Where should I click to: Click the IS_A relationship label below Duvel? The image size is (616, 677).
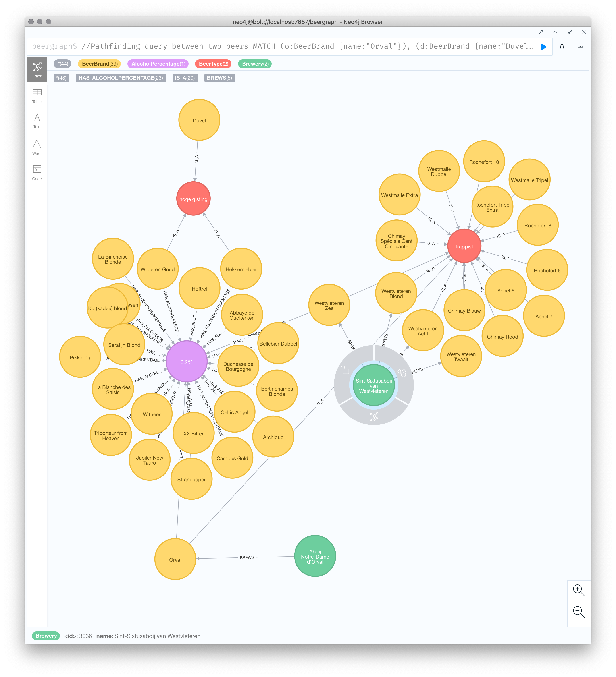click(x=196, y=159)
